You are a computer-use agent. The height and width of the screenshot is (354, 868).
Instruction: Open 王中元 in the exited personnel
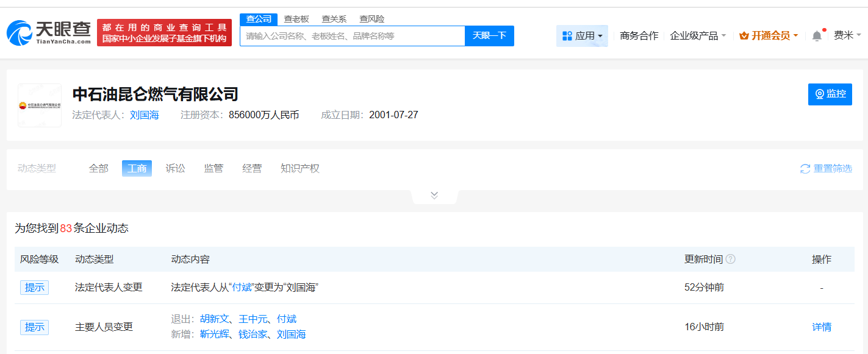253,319
